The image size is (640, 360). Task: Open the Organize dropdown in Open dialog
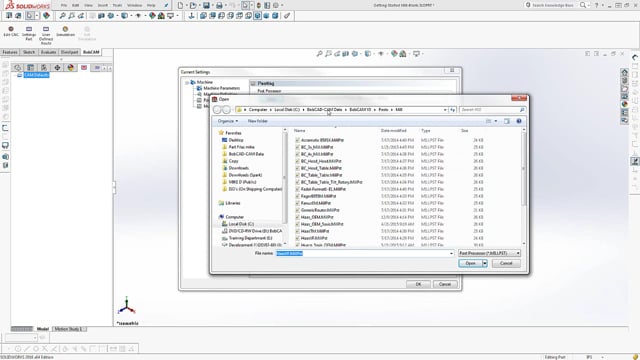pyautogui.click(x=228, y=121)
